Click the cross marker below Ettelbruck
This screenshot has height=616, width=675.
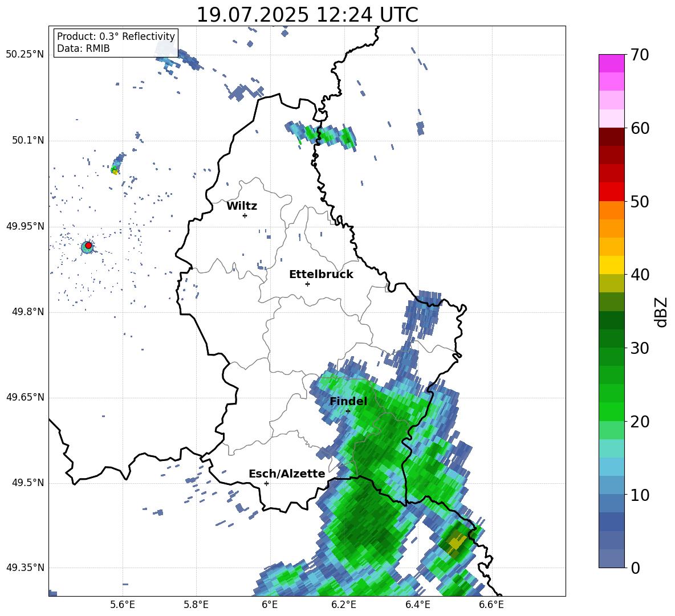point(307,284)
